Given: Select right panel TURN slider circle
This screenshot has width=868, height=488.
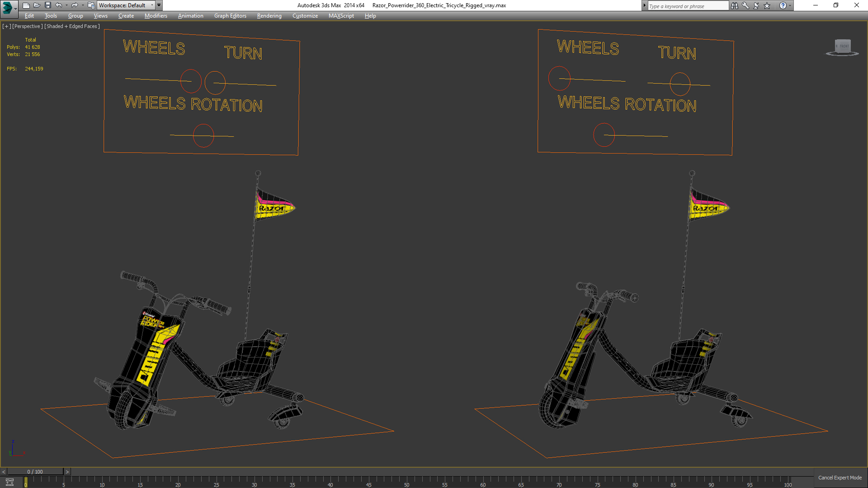Looking at the screenshot, I should pyautogui.click(x=680, y=84).
